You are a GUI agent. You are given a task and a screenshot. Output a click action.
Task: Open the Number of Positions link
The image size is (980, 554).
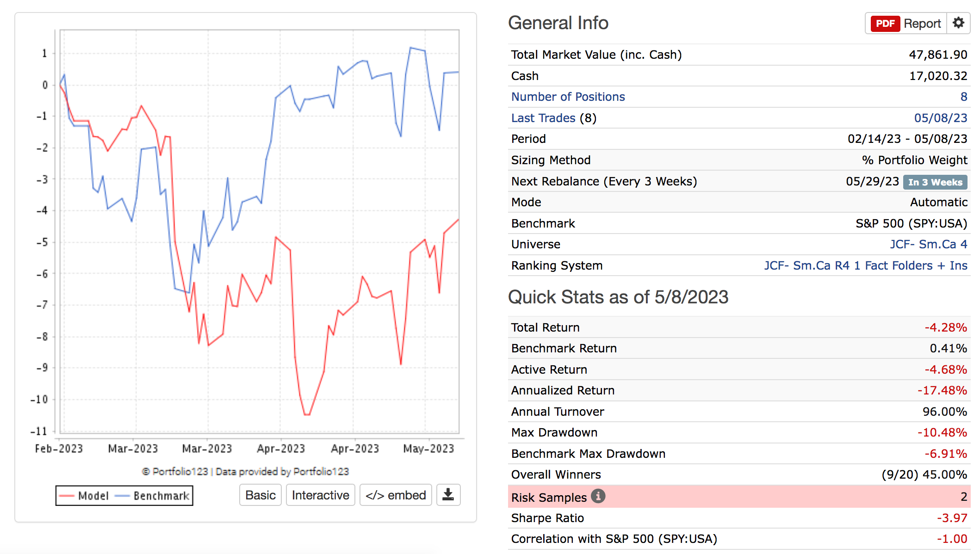click(x=568, y=97)
